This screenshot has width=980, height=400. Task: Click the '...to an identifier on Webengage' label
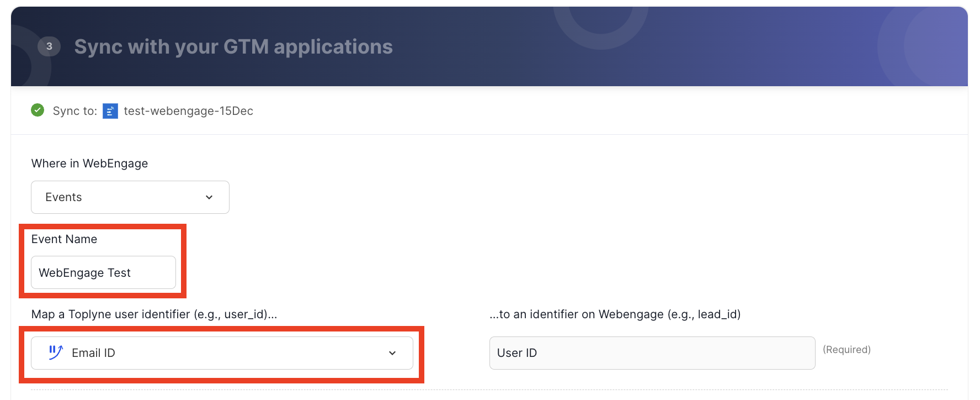click(x=615, y=314)
